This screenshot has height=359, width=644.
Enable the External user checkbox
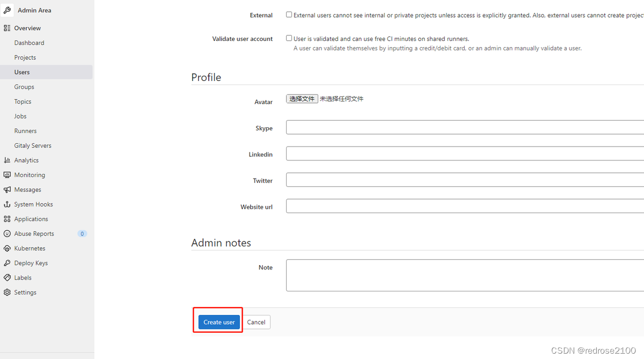coord(289,14)
